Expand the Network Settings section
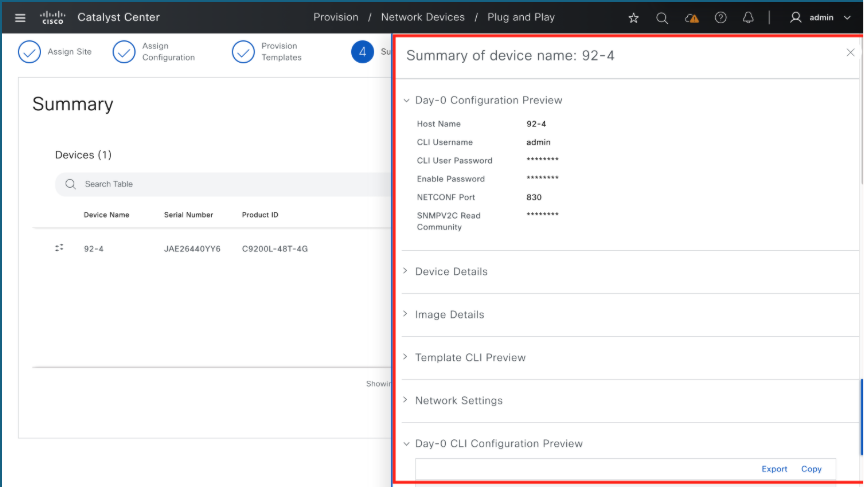The width and height of the screenshot is (864, 487). coord(406,400)
